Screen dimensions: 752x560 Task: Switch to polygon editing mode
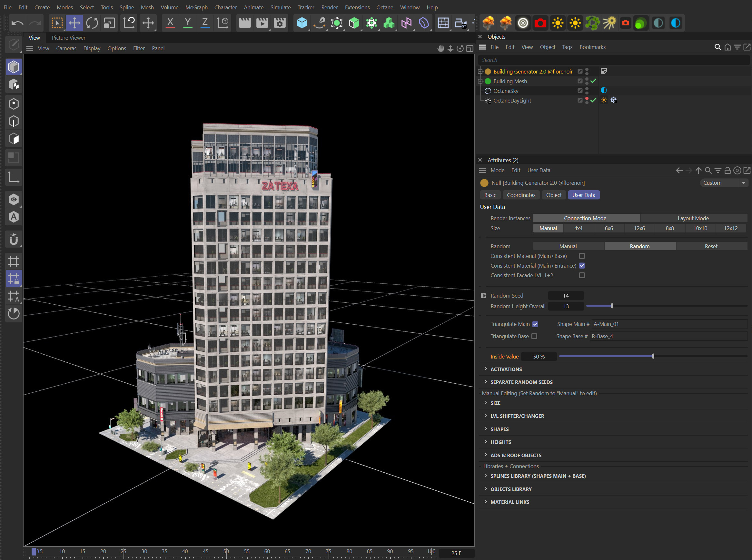pyautogui.click(x=14, y=139)
